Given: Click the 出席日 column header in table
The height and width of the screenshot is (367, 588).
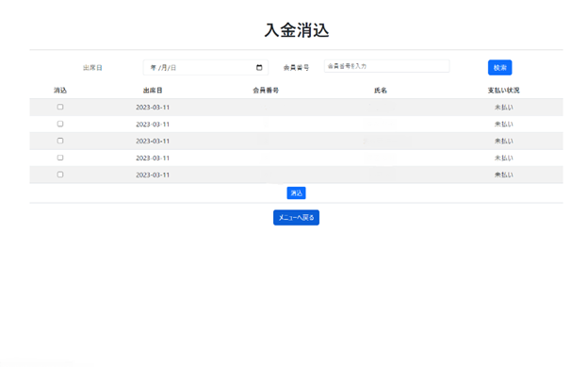Looking at the screenshot, I should coord(153,91).
